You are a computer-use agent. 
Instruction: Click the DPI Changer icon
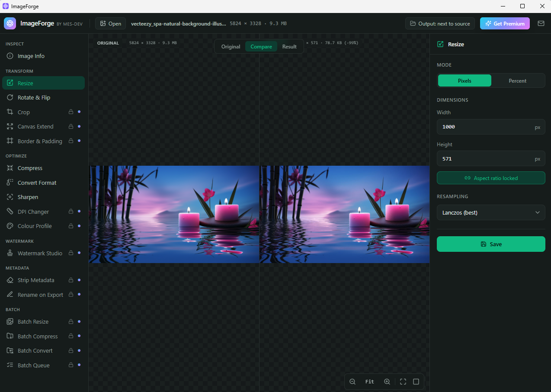pos(10,212)
